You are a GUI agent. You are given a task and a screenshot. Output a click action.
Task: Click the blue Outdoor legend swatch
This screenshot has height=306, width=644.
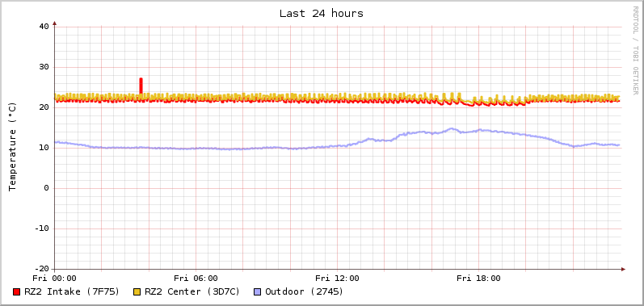(x=258, y=292)
